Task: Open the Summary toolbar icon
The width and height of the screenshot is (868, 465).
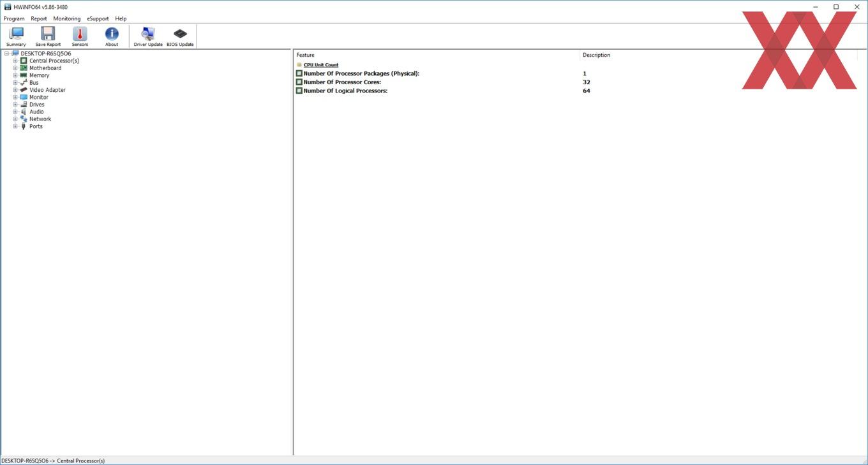Action: click(x=16, y=34)
